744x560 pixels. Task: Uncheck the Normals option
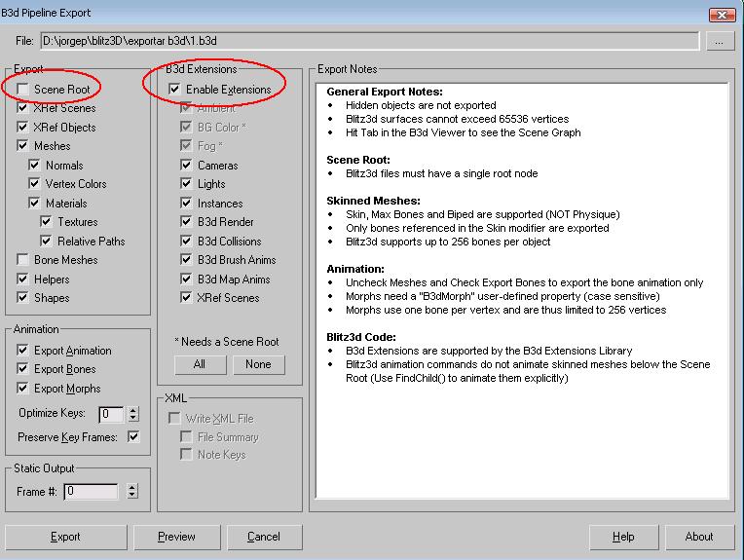(x=34, y=166)
